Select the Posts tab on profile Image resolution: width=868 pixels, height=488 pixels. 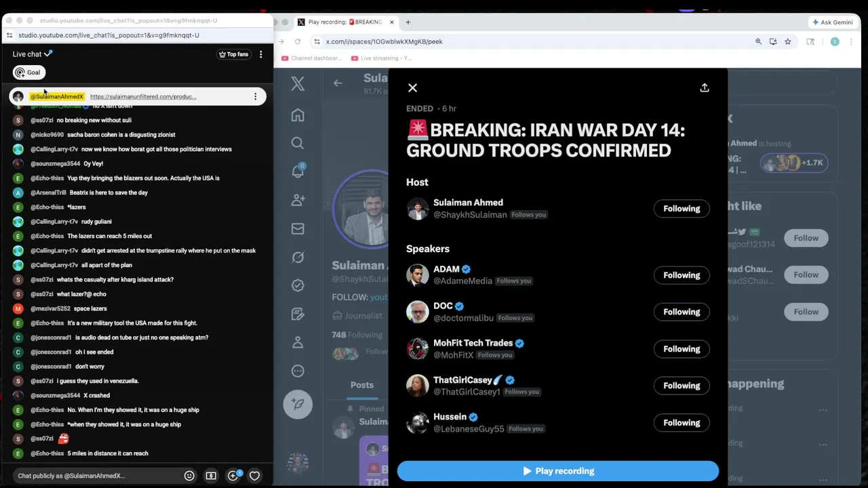[361, 385]
